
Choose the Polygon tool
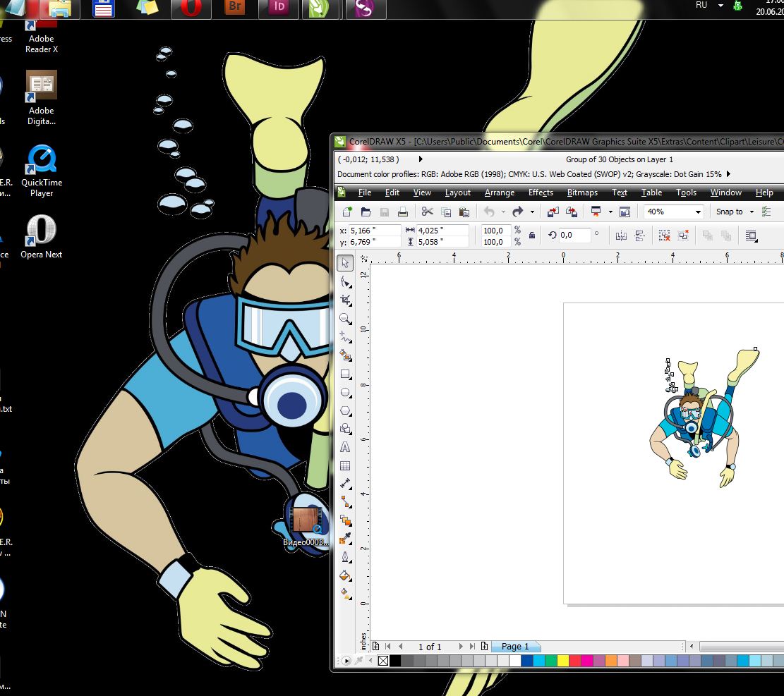[x=346, y=410]
